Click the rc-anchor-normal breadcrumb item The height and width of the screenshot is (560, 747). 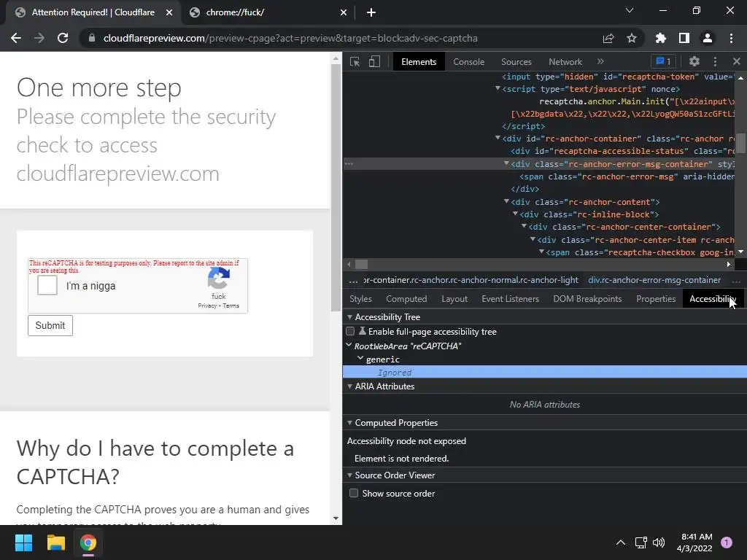(471, 280)
